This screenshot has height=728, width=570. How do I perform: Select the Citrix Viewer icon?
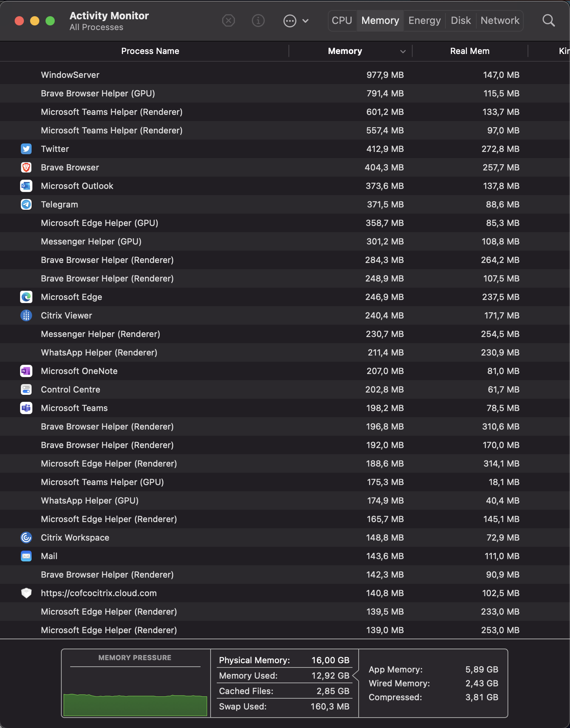point(26,315)
